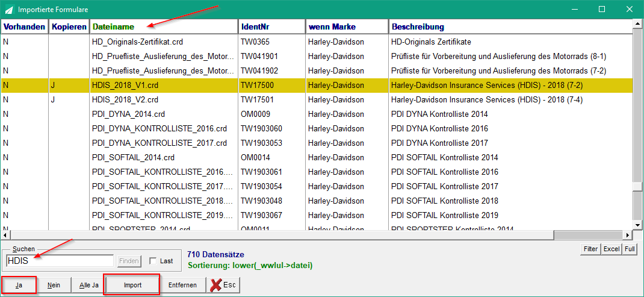Click IdentNr cell TW1903061

click(x=262, y=172)
